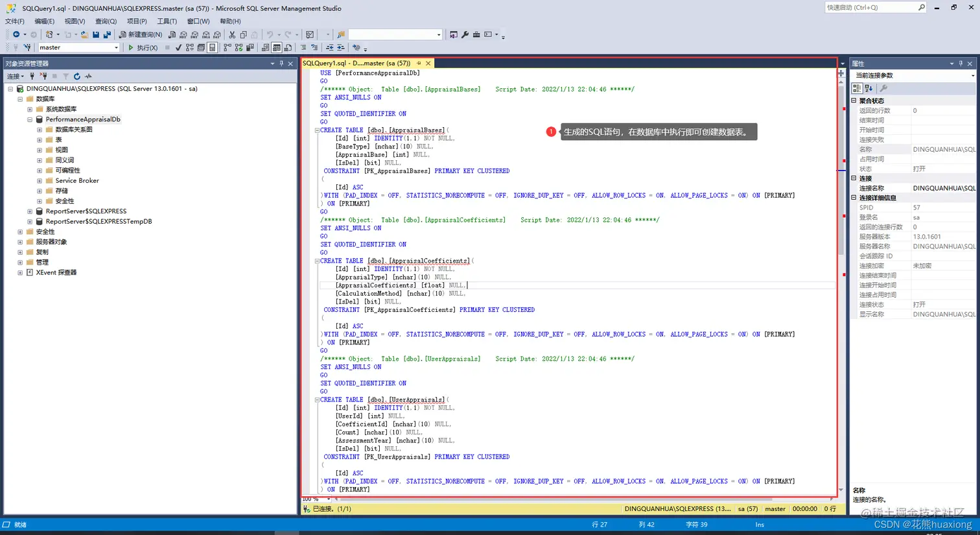The width and height of the screenshot is (980, 535).
Task: Click the Cut scissors icon
Action: click(x=232, y=34)
